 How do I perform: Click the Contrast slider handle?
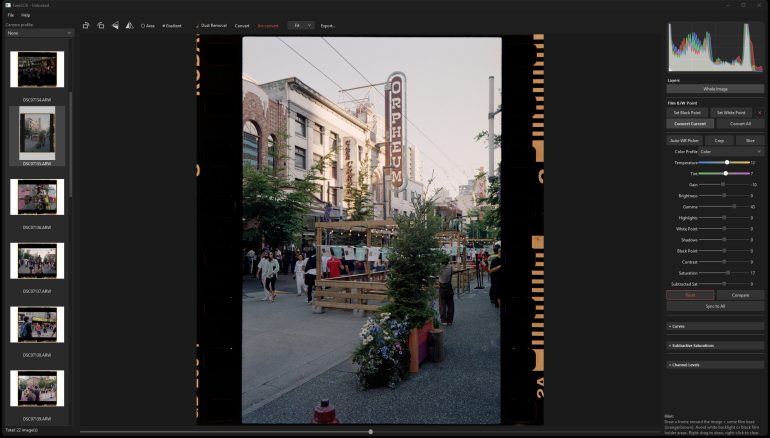pyautogui.click(x=724, y=262)
